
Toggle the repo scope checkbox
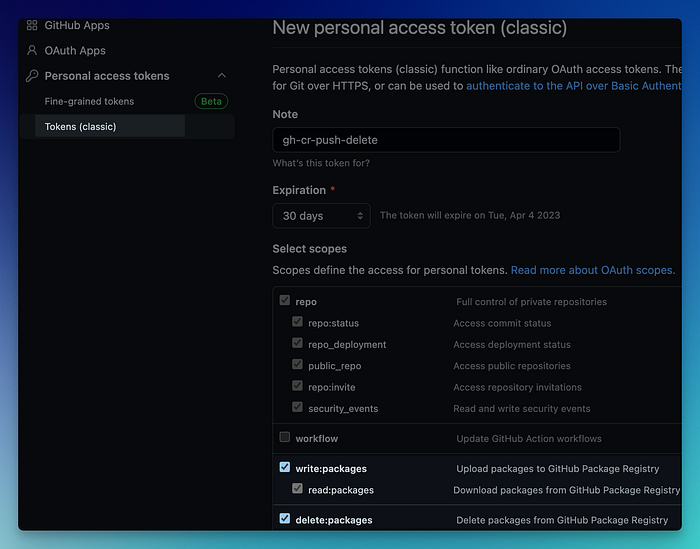[285, 300]
